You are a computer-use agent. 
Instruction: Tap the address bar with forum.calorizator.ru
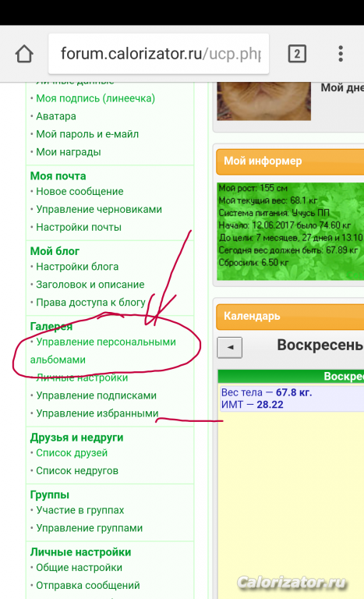click(158, 54)
